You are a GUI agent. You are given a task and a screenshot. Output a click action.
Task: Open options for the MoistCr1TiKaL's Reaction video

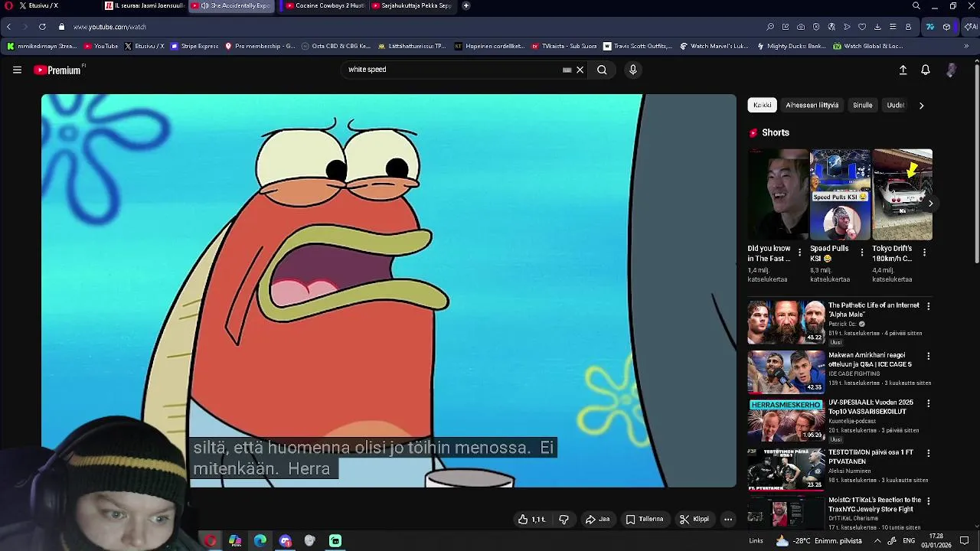pyautogui.click(x=929, y=500)
